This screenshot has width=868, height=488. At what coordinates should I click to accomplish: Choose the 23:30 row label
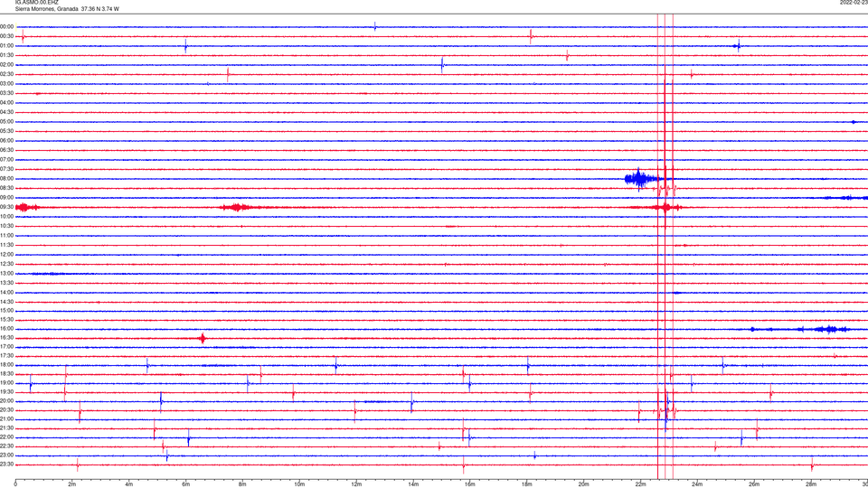coord(6,465)
